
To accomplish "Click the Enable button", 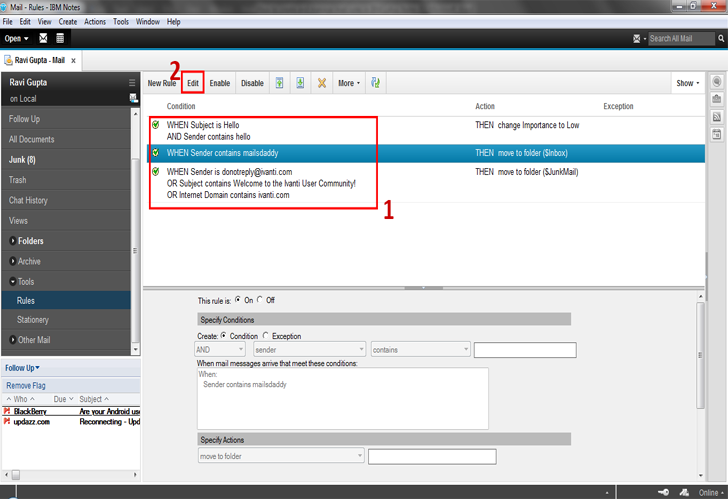I will pyautogui.click(x=220, y=83).
